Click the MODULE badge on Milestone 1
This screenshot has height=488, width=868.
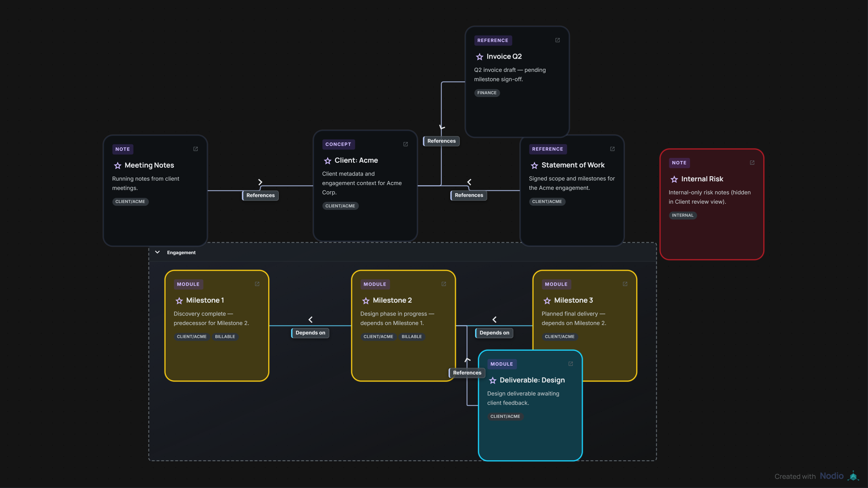click(x=188, y=284)
